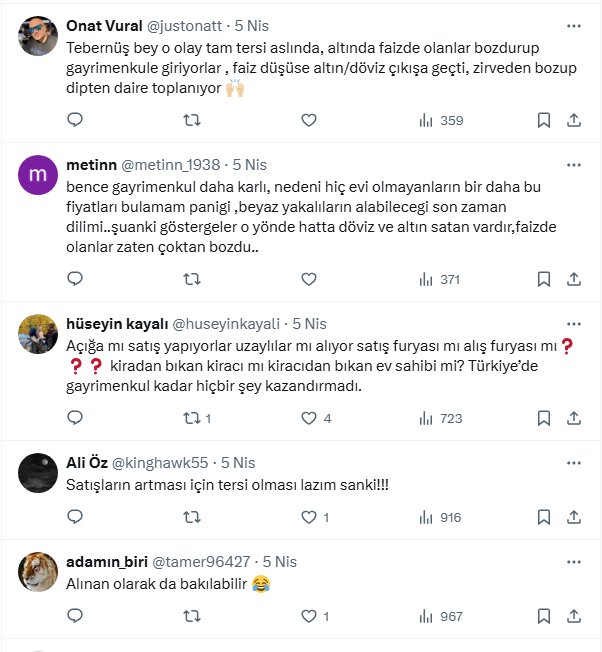
Task: Open more options on metinn's tweet
Action: pyautogui.click(x=573, y=164)
